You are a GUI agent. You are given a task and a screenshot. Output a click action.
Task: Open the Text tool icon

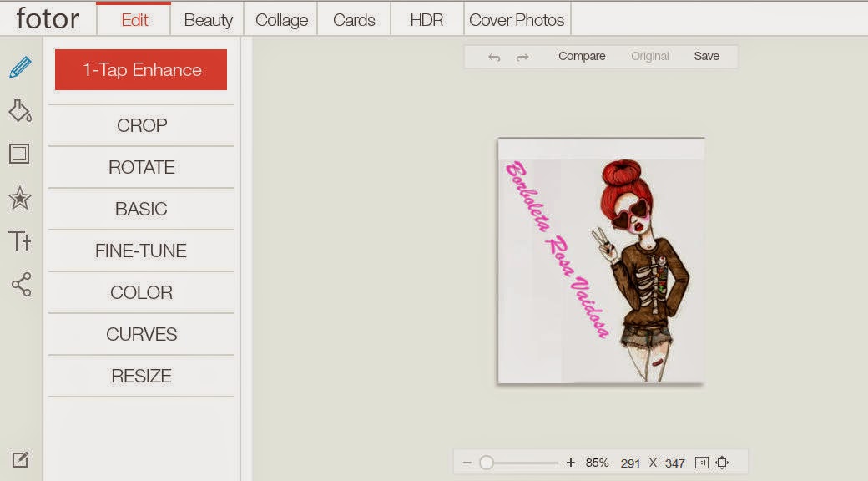(20, 241)
